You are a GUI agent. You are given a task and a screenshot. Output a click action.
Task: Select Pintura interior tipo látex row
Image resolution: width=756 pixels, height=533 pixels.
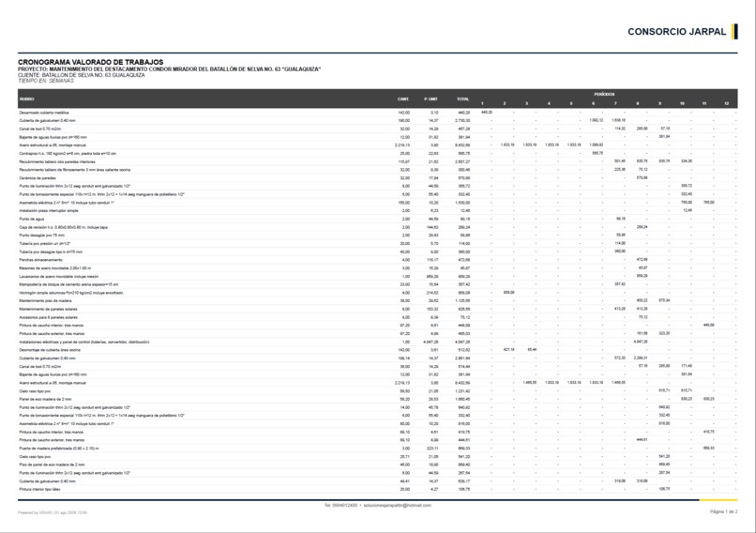tap(377, 490)
